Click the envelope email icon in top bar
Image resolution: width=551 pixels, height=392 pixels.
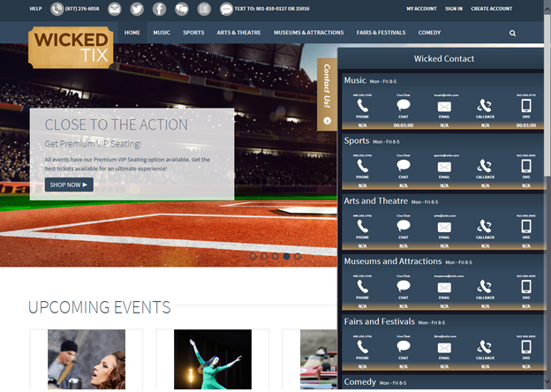click(115, 9)
